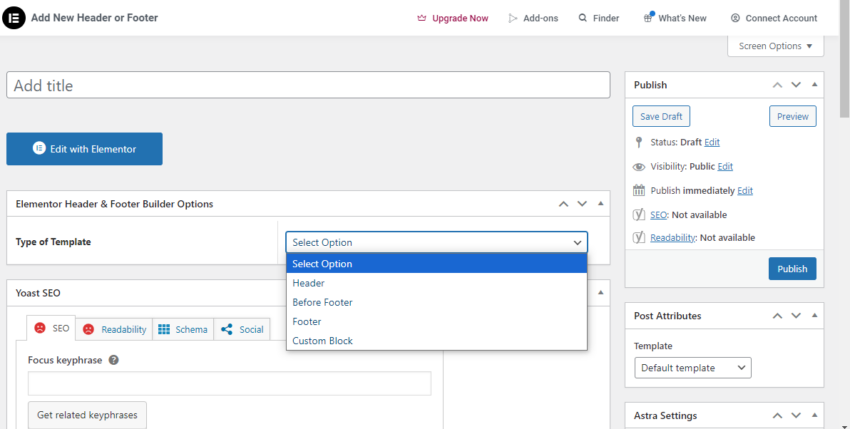Viewport: 850px width, 429px height.
Task: Click the Upgrade Now crown icon
Action: 422,18
